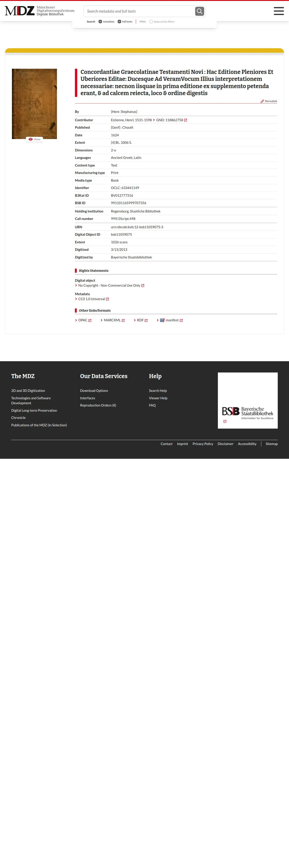Open the CC0 1.0 Universal link
289x868 pixels.
tap(92, 299)
